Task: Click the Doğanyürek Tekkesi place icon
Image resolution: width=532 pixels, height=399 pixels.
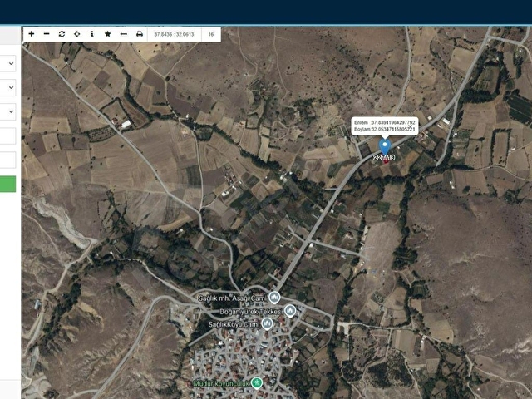Action: (290, 310)
